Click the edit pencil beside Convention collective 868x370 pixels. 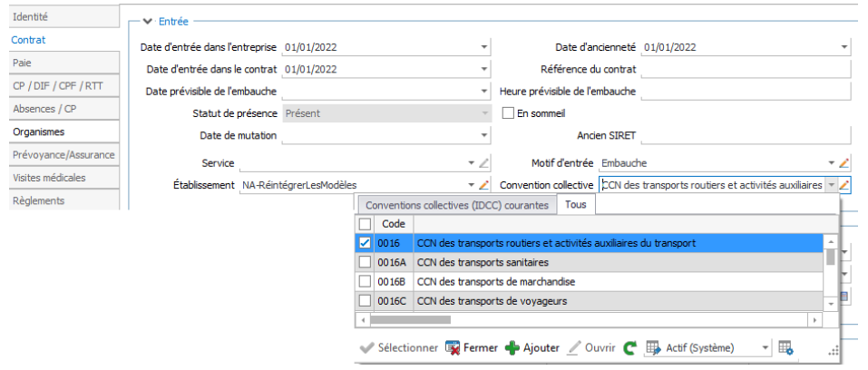[x=844, y=185]
